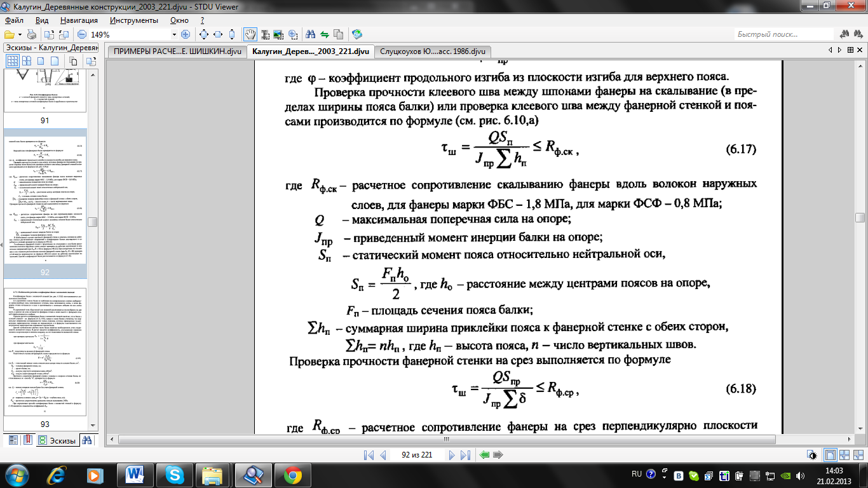Viewport: 868px width, 488px height.
Task: Select the Калугин_Дерев..._2003_221.djvu tab
Action: point(310,51)
